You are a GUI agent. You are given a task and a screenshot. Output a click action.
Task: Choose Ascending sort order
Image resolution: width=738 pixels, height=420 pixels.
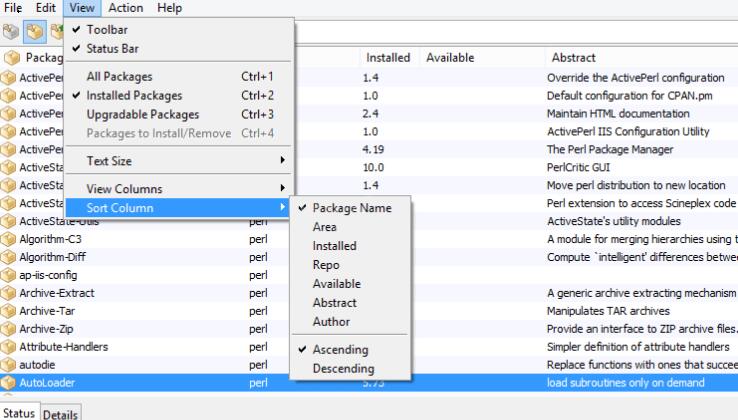(x=350, y=350)
